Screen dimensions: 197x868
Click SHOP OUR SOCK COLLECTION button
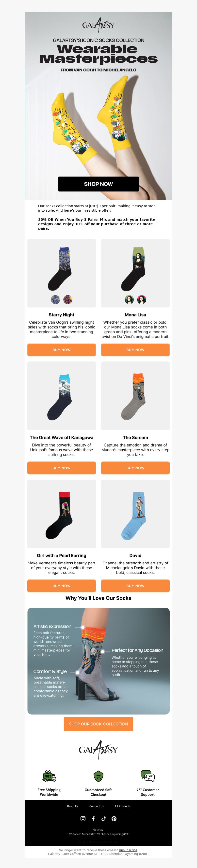click(98, 724)
